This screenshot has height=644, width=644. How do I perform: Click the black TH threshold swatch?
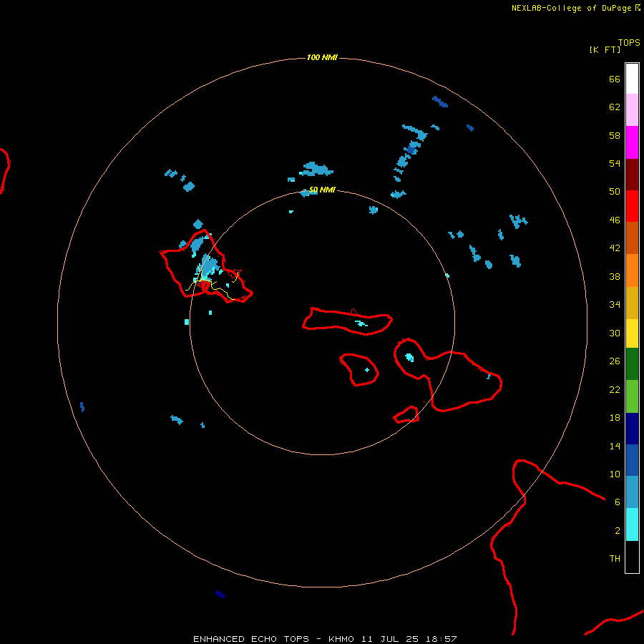point(632,557)
